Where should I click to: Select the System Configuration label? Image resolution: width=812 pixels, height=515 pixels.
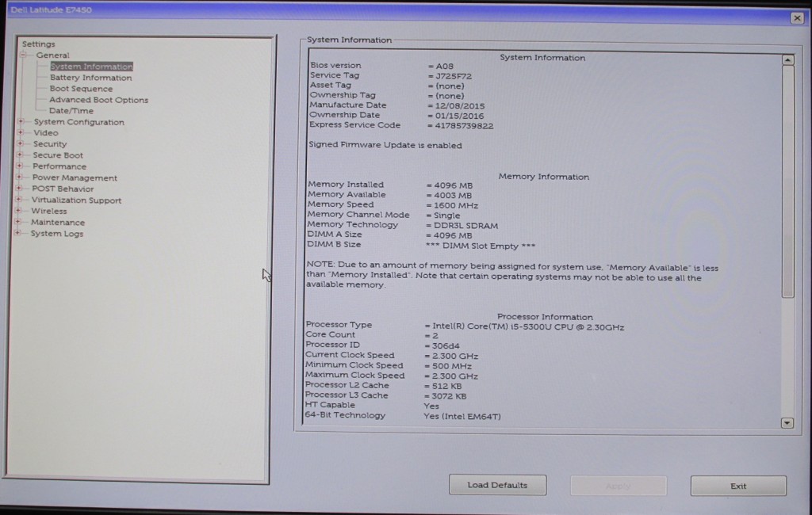pos(79,122)
